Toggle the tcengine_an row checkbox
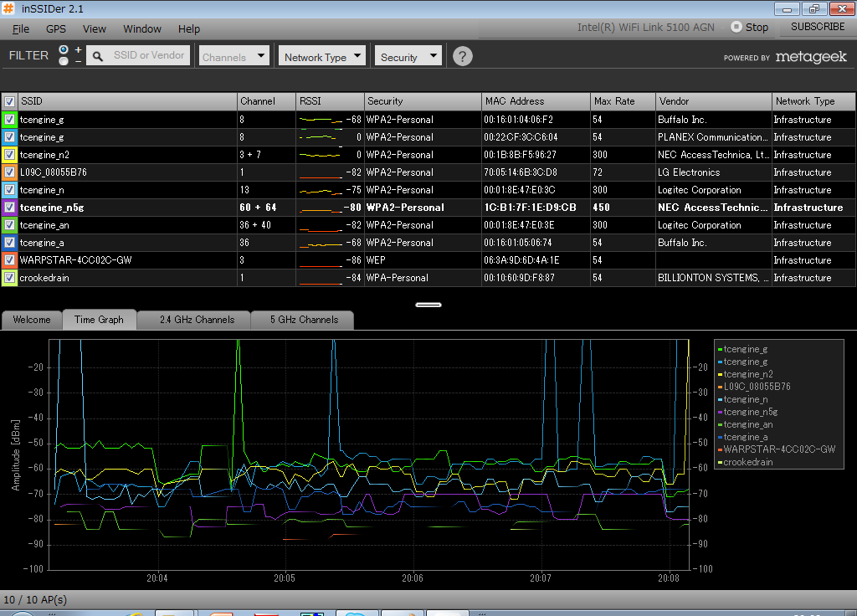Image resolution: width=857 pixels, height=616 pixels. click(x=9, y=224)
